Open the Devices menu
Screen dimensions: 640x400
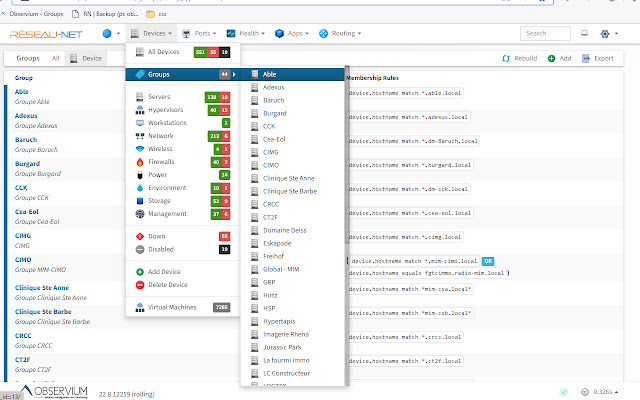coord(151,33)
